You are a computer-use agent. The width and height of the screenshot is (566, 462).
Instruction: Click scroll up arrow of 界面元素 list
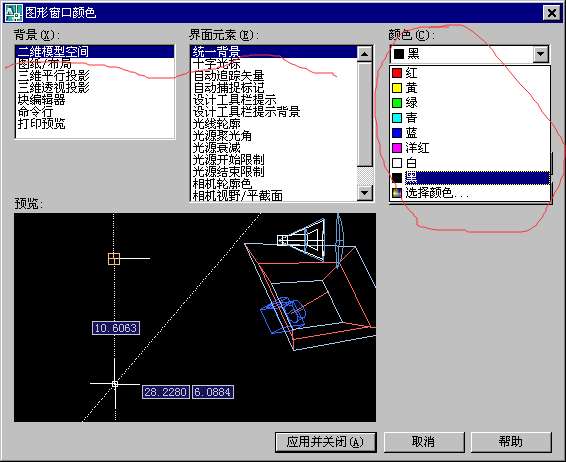365,54
